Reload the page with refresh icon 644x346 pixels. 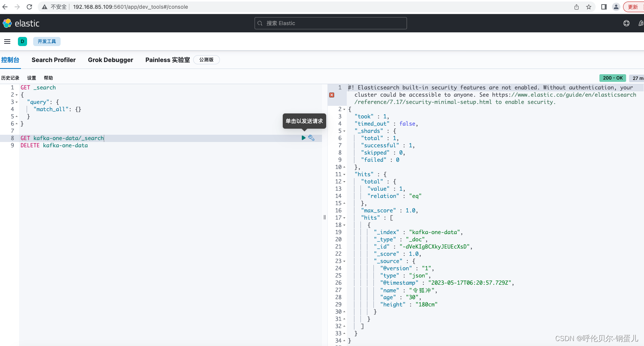[29, 7]
